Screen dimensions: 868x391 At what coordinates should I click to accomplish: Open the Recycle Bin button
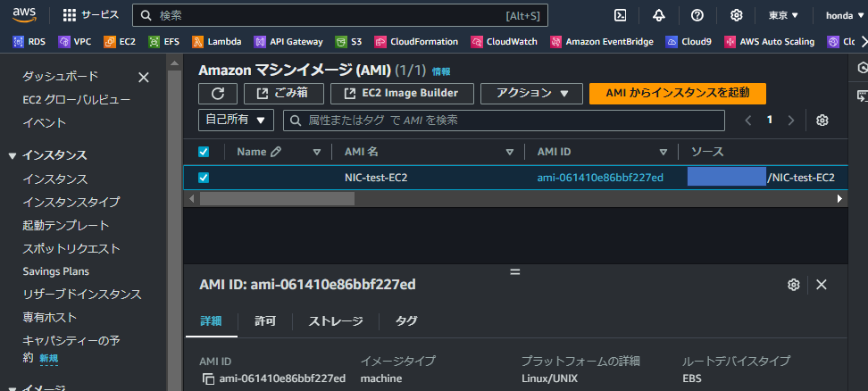pyautogui.click(x=283, y=94)
